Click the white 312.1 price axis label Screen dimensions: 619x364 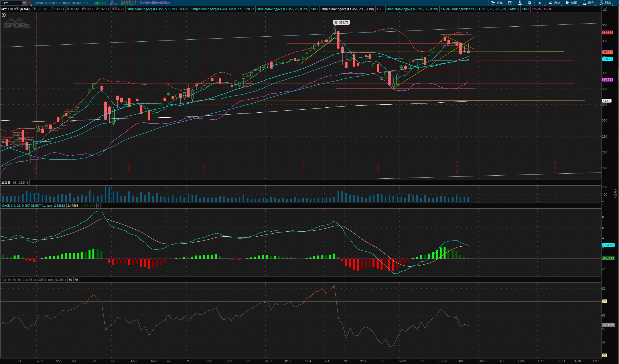click(x=607, y=101)
